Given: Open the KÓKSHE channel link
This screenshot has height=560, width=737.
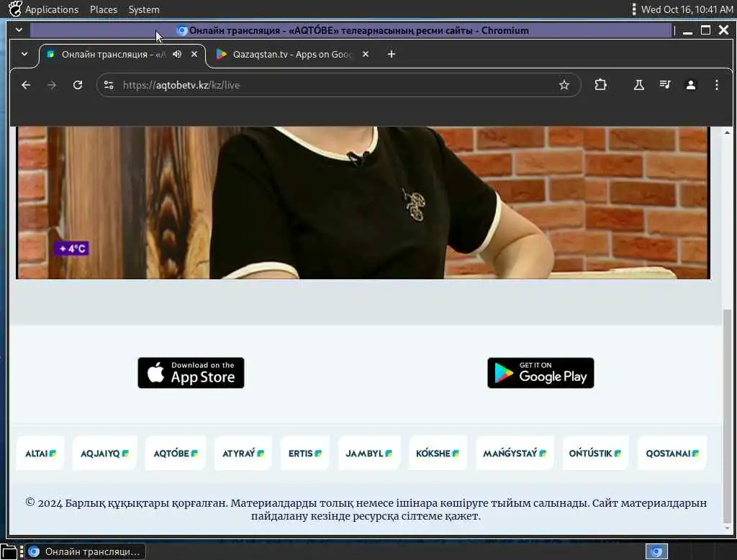Looking at the screenshot, I should pos(438,453).
